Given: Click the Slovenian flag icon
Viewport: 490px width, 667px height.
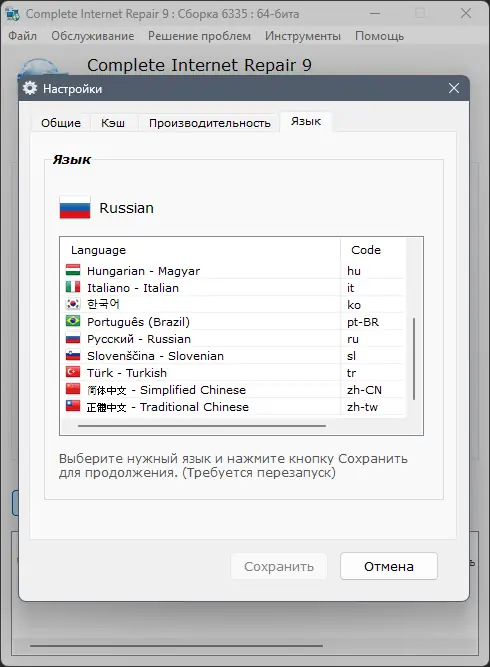Looking at the screenshot, I should click(x=73, y=355).
